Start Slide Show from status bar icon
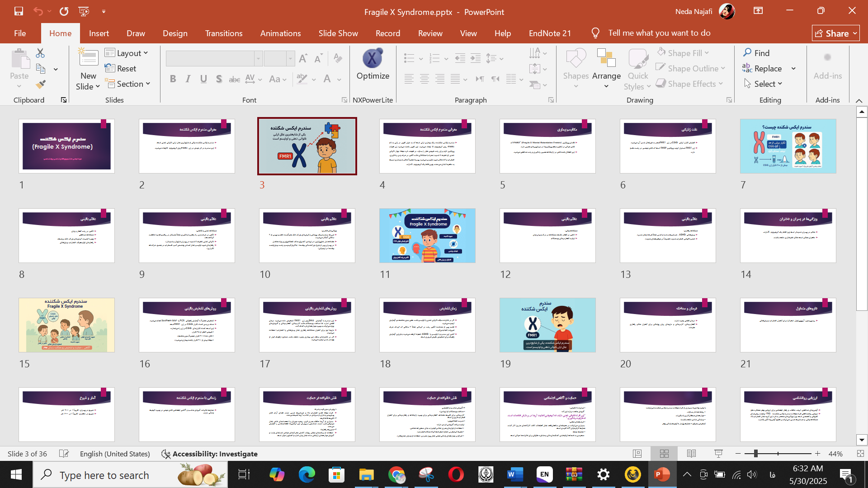 [718, 454]
